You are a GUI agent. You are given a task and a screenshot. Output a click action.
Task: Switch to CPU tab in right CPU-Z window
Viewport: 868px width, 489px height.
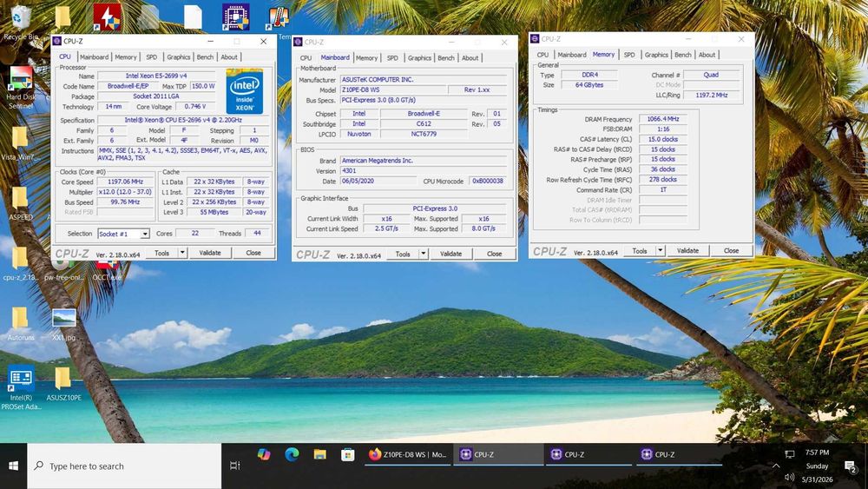coord(542,55)
